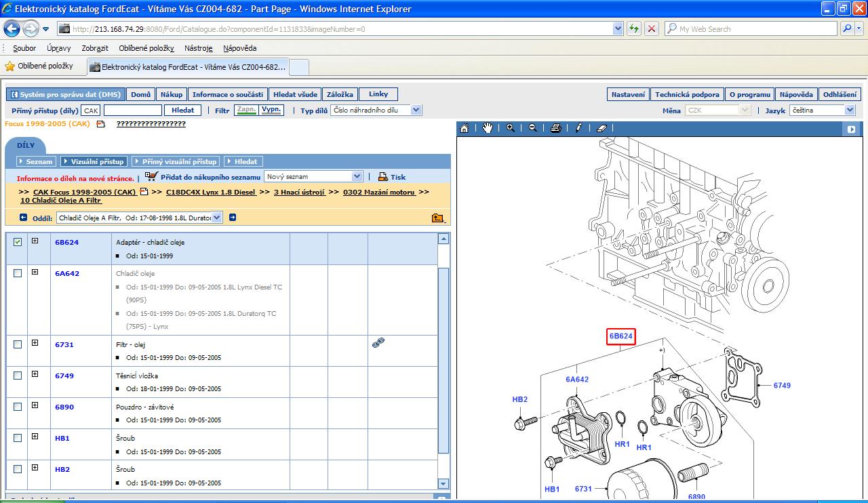The image size is (868, 503).
Task: Tick the checkbox for part 6749
Action: click(x=18, y=376)
